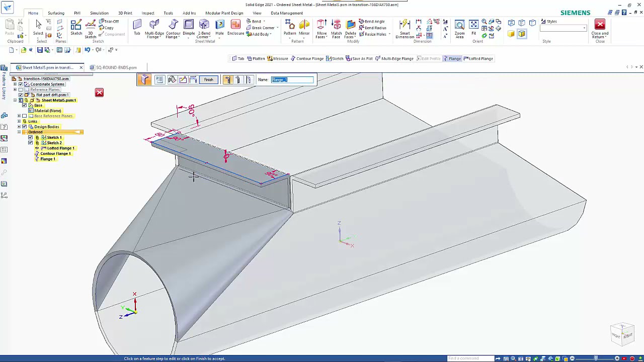Click the Save icon in quick access toolbar
Screen dimensions: 644x362
coord(40,50)
